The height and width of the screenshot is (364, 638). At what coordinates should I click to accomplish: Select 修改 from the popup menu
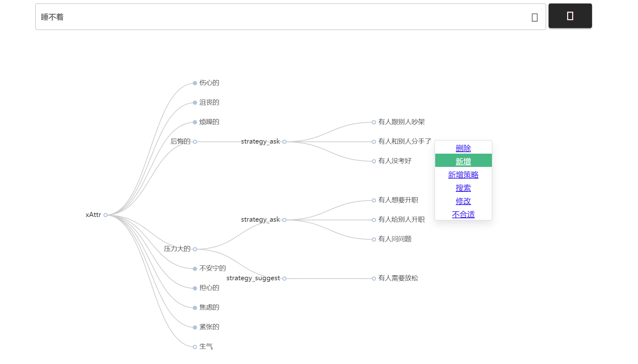pos(463,201)
